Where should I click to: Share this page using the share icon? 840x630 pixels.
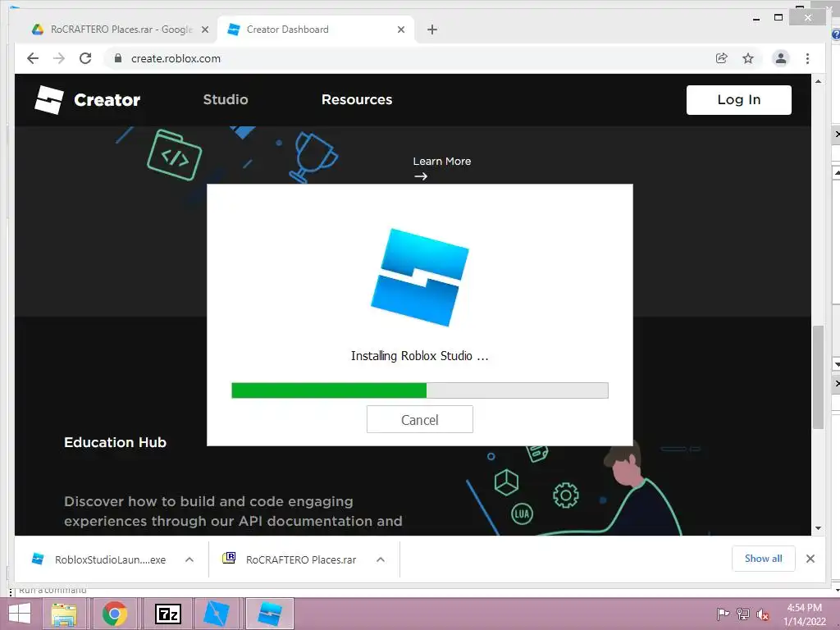click(x=722, y=58)
